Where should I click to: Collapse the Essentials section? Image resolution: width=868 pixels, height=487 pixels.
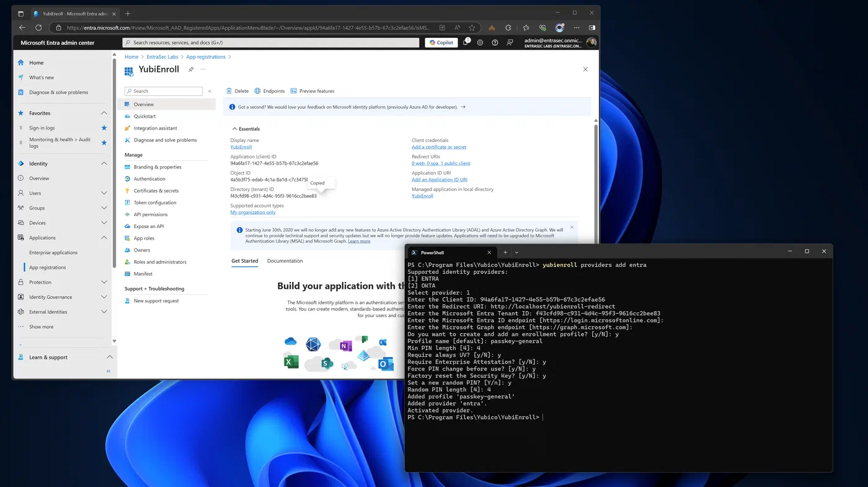pyautogui.click(x=246, y=129)
